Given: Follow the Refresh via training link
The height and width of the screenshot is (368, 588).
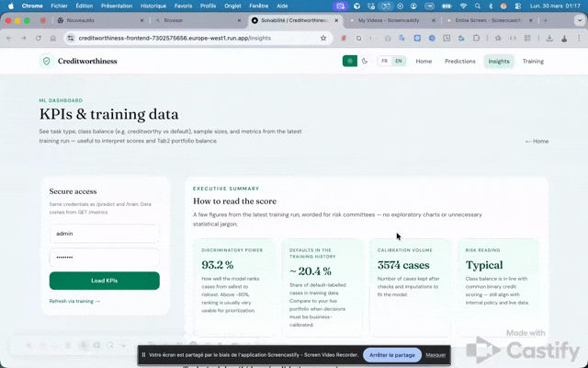Looking at the screenshot, I should click(x=74, y=301).
